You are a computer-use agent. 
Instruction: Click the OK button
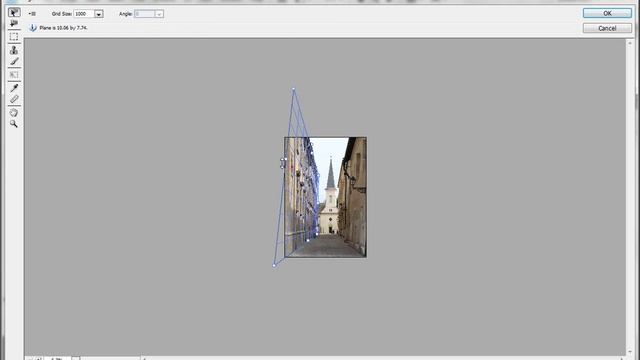tap(607, 13)
